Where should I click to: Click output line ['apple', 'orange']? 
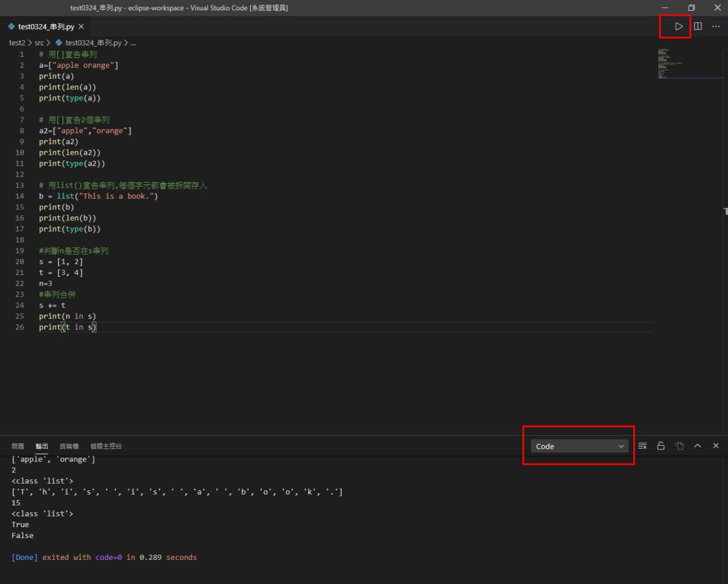point(53,459)
